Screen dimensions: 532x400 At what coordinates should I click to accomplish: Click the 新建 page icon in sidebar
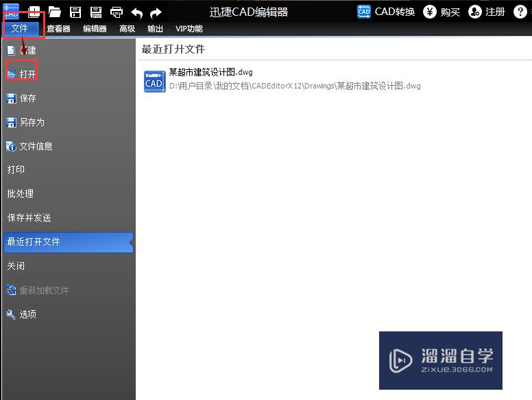11,51
